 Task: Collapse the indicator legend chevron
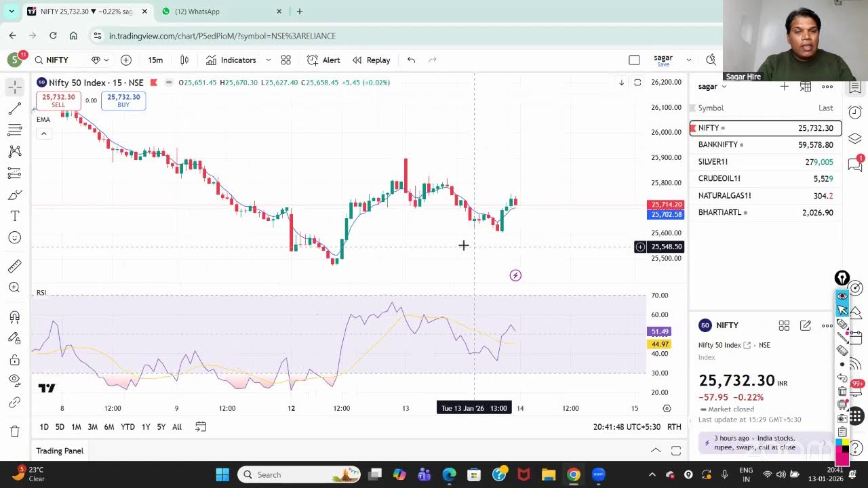coord(43,134)
